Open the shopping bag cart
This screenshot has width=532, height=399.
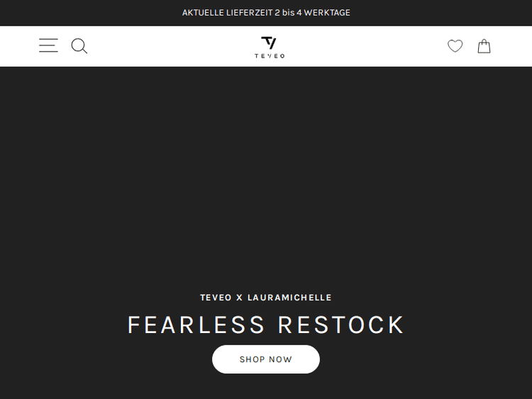484,46
